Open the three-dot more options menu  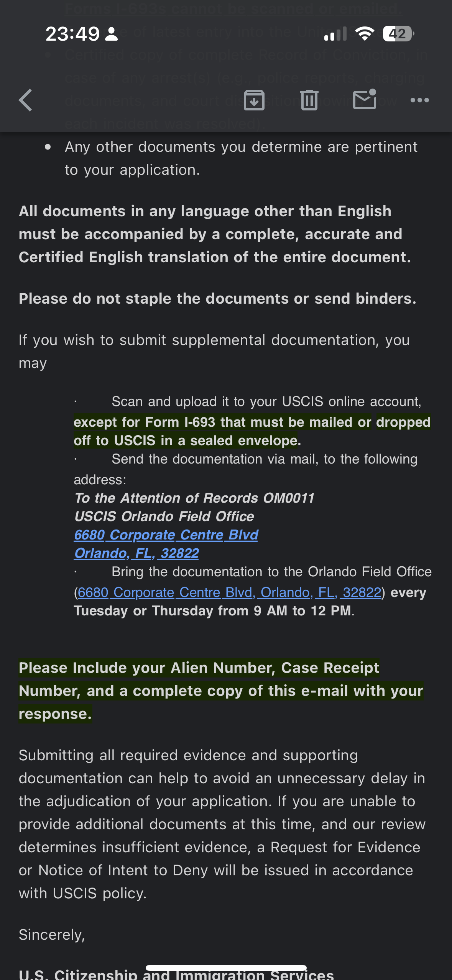point(419,100)
